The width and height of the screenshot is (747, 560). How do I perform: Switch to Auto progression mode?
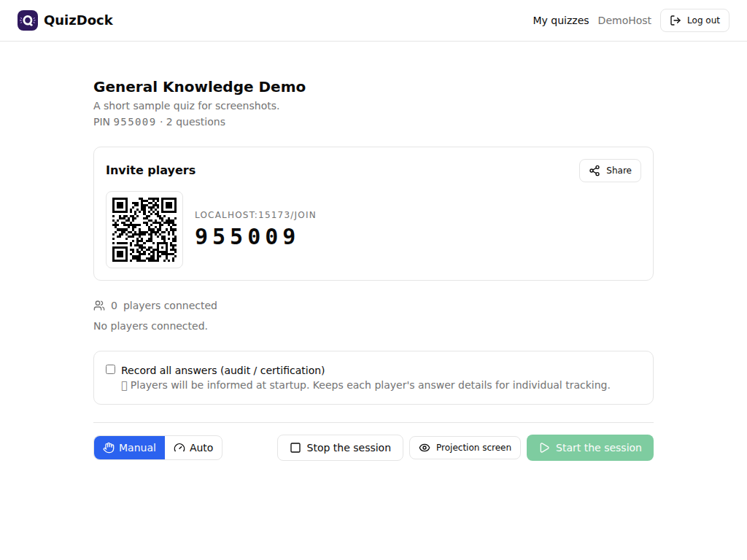193,448
